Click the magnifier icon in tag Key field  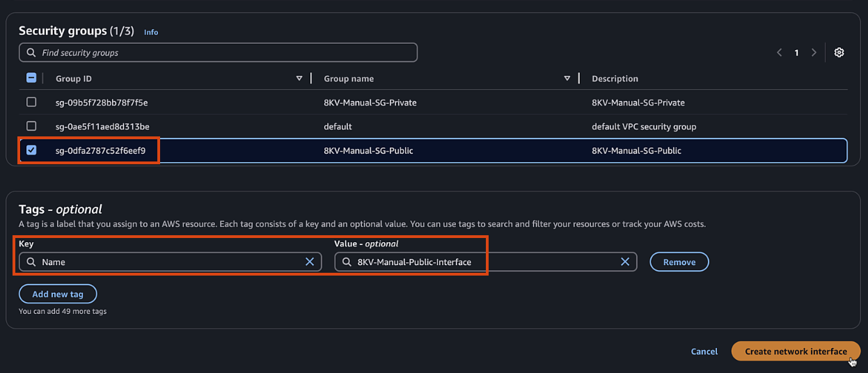31,262
